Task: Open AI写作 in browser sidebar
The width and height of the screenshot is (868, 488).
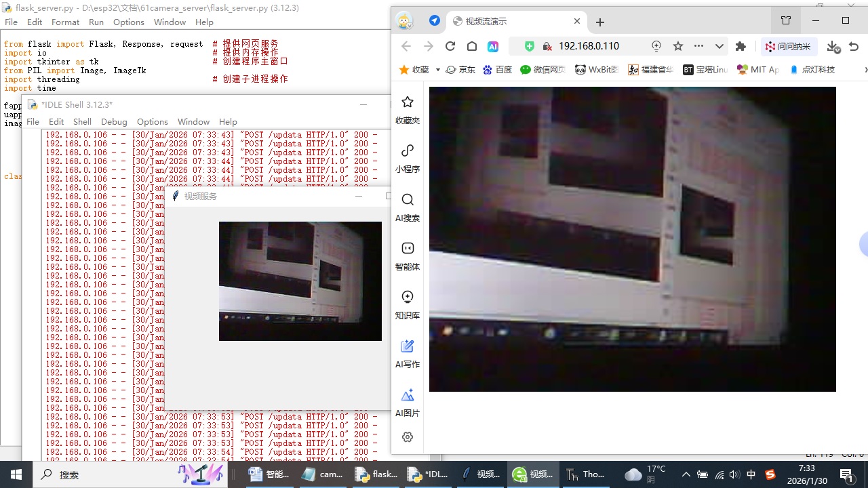Action: (408, 354)
